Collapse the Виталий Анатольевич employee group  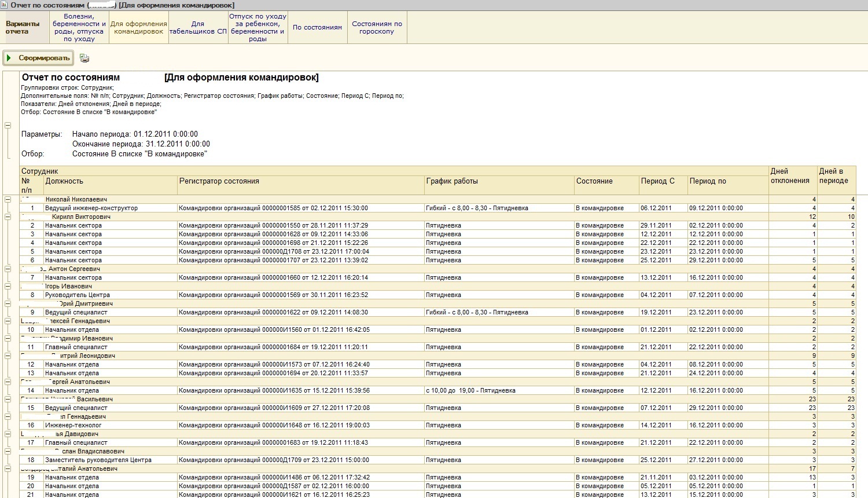tap(8, 468)
